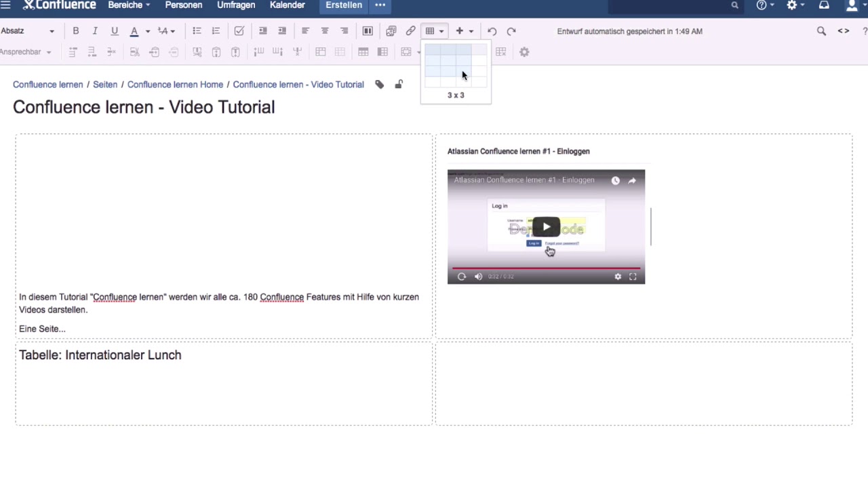The width and height of the screenshot is (868, 488).
Task: Toggle bold formatting
Action: pos(76,31)
